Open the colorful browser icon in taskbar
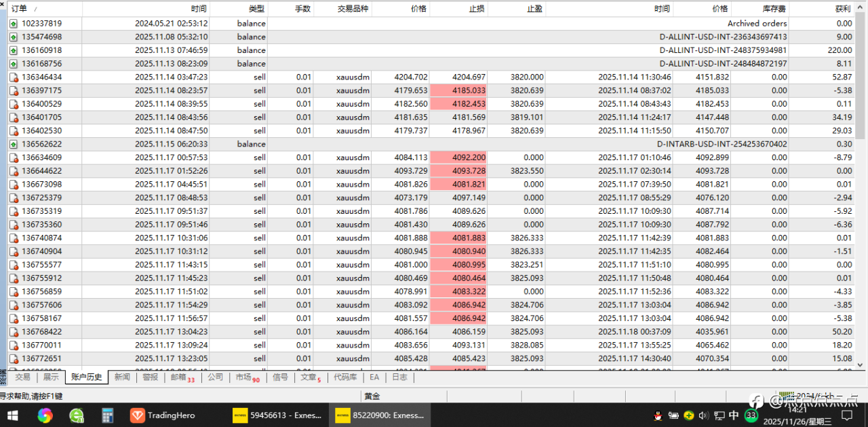 pos(45,415)
